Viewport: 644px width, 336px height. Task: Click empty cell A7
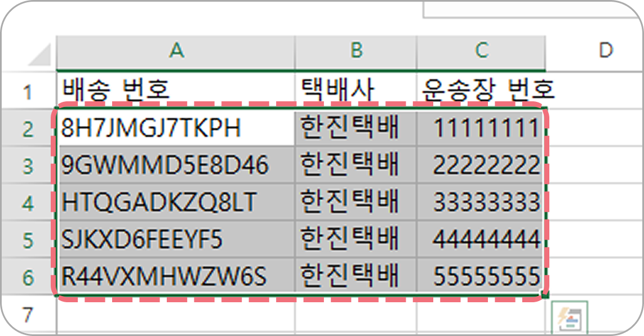tap(176, 314)
